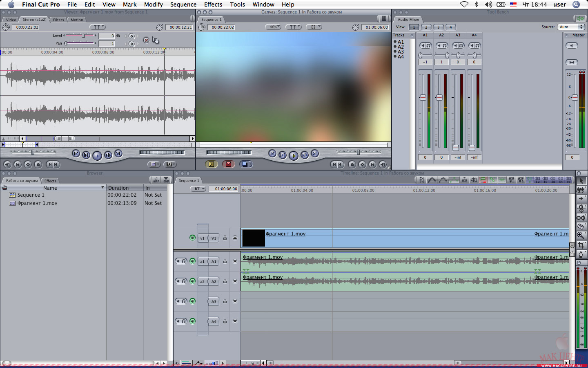Play the Canvas sequence
Screen dimensions: 588x368
294,155
